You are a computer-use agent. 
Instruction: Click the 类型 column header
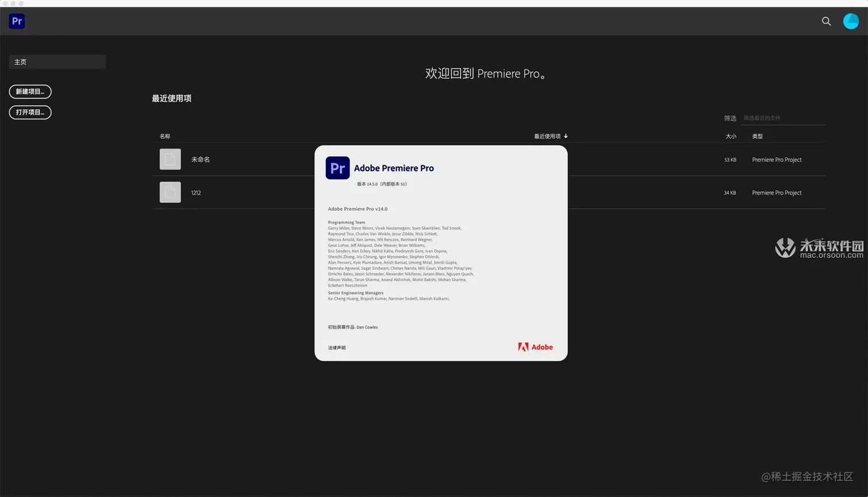[758, 137]
